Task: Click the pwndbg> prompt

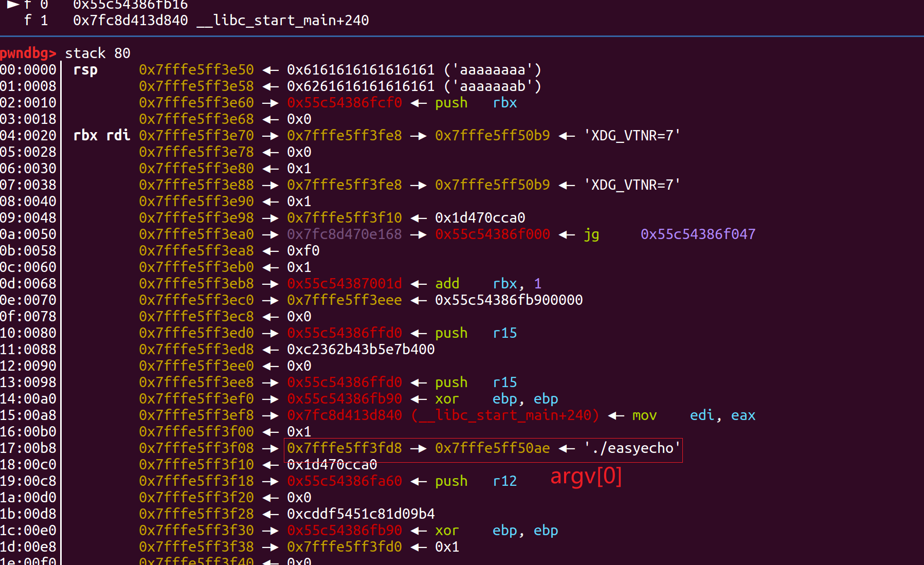Action: coord(28,53)
